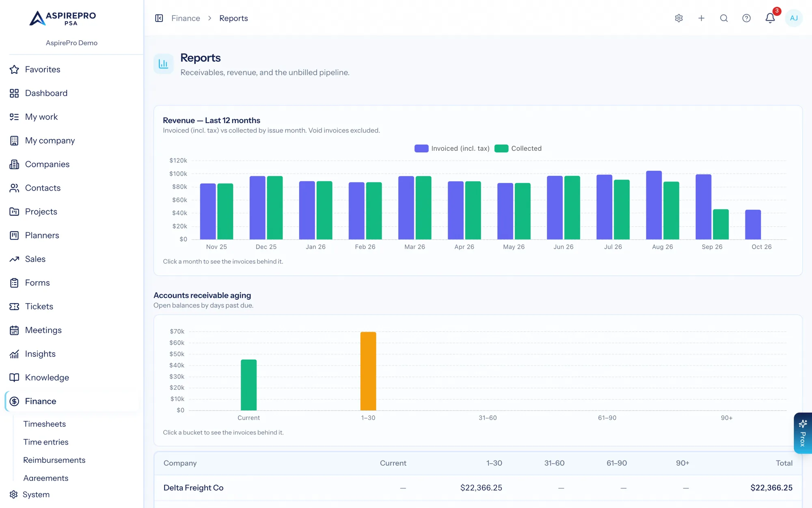Viewport: 812px width, 508px height.
Task: Click the plus add icon in header
Action: [x=701, y=18]
